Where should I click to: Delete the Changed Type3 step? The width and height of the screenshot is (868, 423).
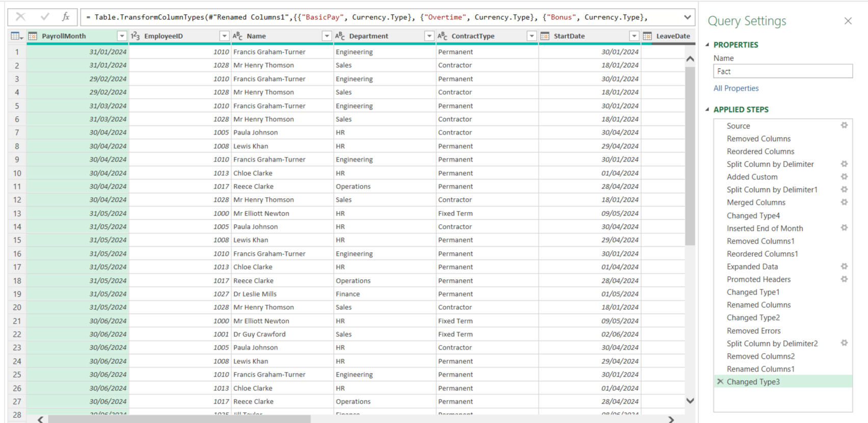point(720,382)
